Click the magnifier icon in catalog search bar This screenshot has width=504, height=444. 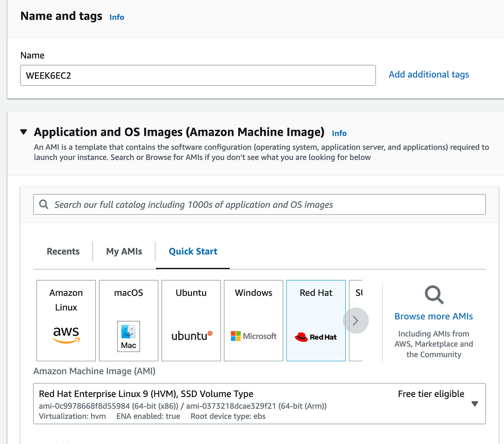pos(44,204)
